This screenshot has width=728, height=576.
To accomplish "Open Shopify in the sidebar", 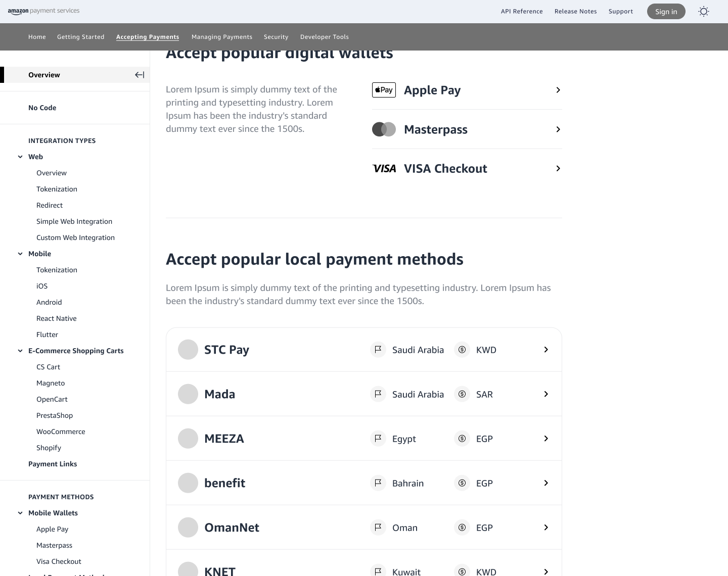I will (49, 448).
